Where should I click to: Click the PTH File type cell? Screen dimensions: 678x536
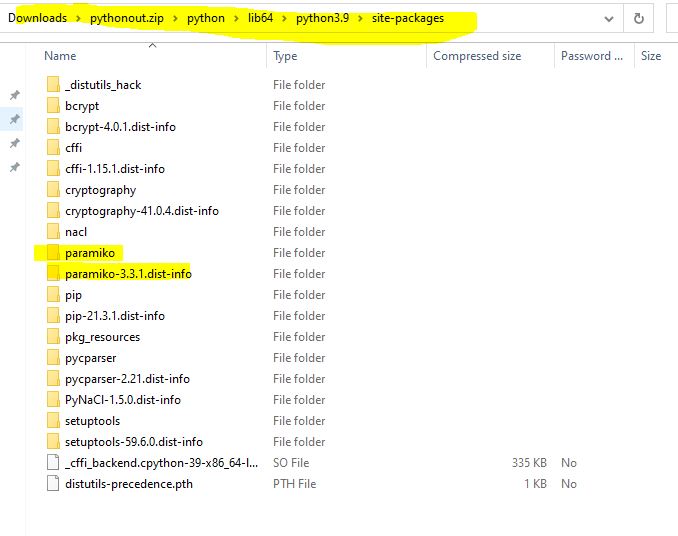tap(294, 484)
